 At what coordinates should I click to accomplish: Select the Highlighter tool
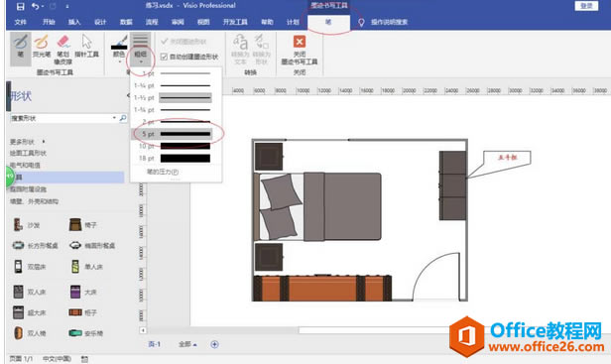coord(42,48)
